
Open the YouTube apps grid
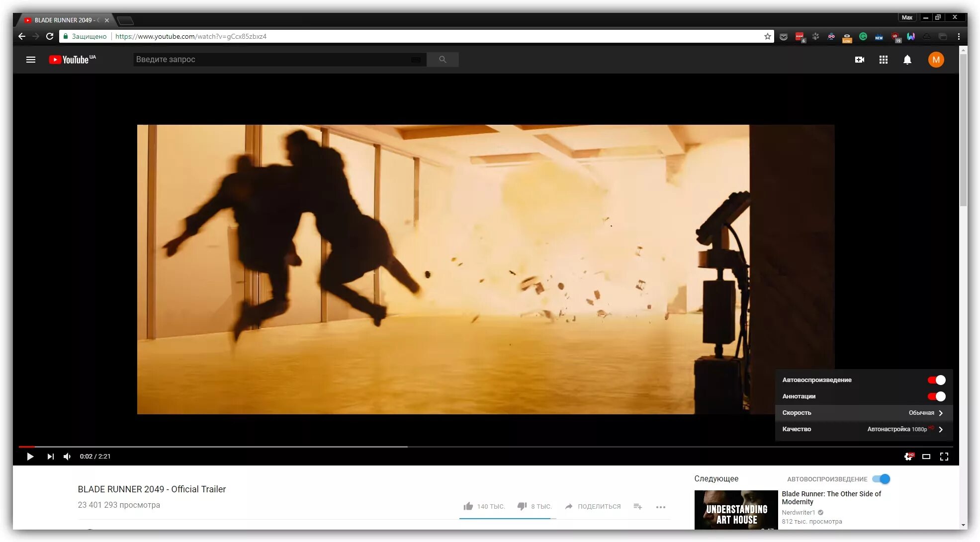pos(884,60)
